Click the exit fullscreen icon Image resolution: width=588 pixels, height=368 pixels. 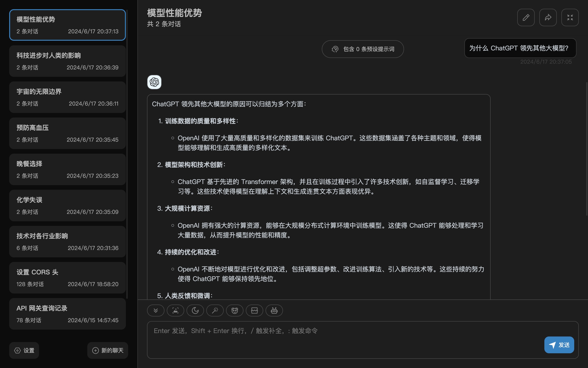click(x=570, y=17)
